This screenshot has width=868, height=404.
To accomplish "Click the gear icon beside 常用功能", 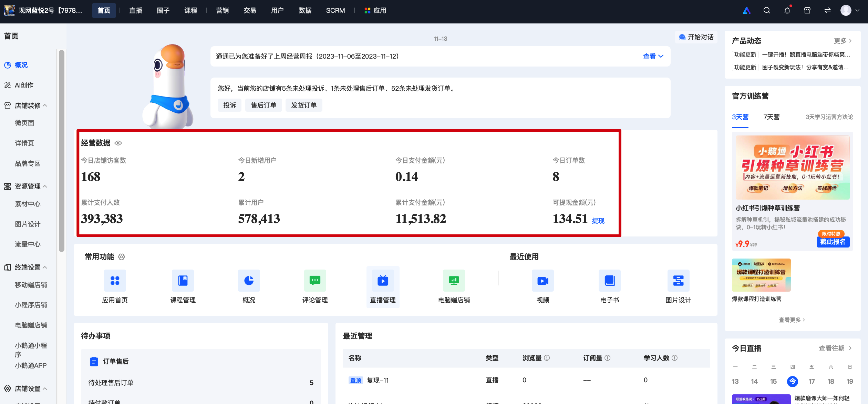I will pos(121,257).
